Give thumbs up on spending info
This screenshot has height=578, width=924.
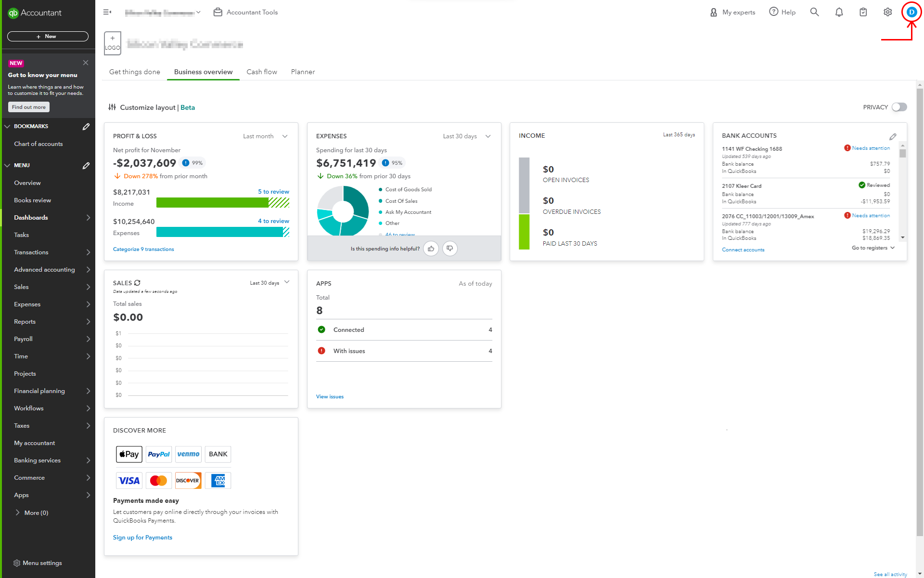(431, 249)
